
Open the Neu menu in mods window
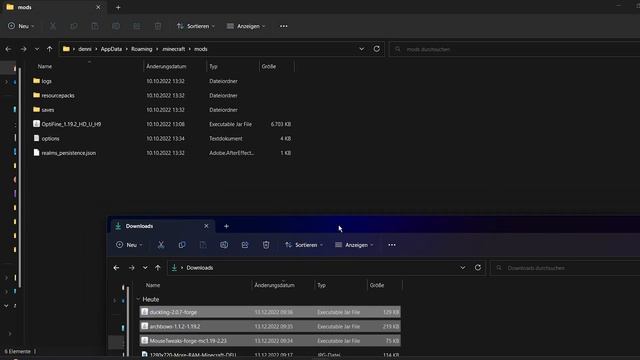tap(21, 26)
